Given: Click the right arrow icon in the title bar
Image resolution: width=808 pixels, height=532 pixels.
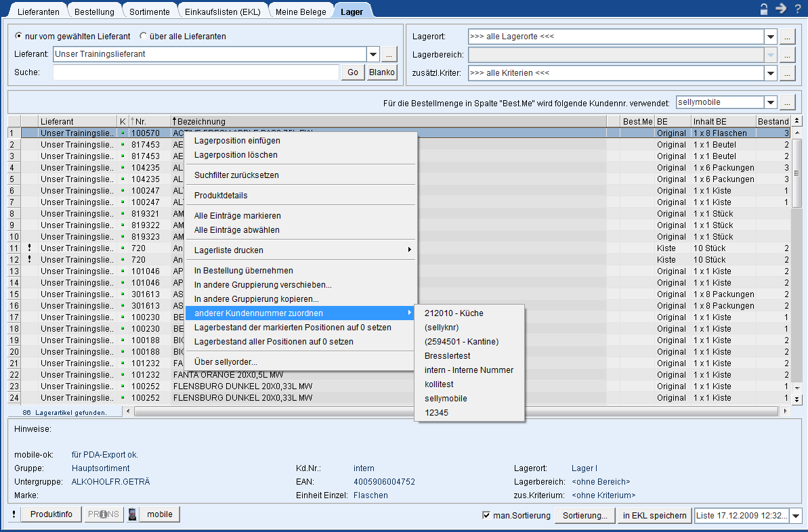Looking at the screenshot, I should click(x=781, y=9).
